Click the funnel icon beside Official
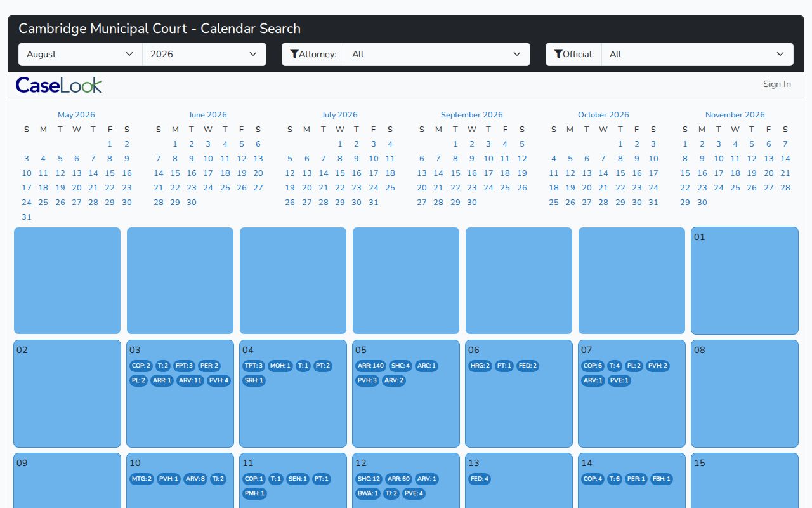Viewport: 812px width, 508px height. coord(558,54)
